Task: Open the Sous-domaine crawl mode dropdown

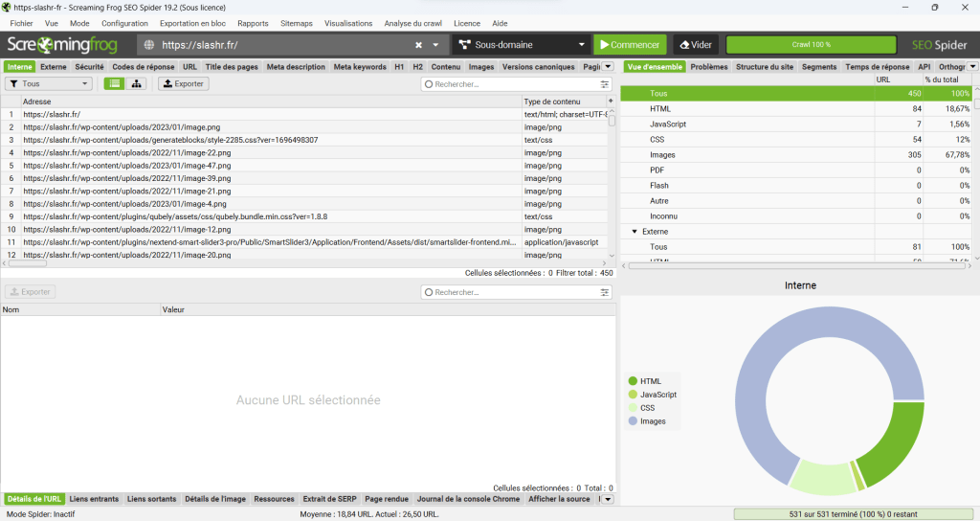Action: coord(521,45)
